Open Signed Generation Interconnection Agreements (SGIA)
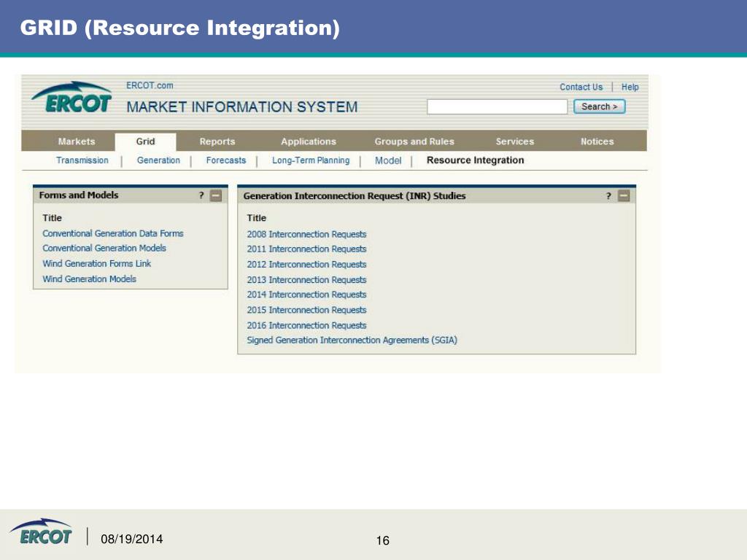The image size is (747, 560). pos(352,340)
